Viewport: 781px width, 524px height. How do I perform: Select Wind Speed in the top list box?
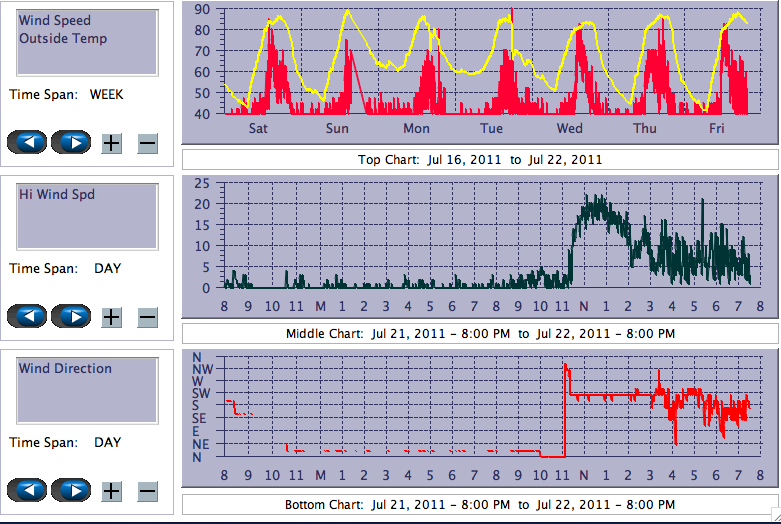pyautogui.click(x=54, y=21)
